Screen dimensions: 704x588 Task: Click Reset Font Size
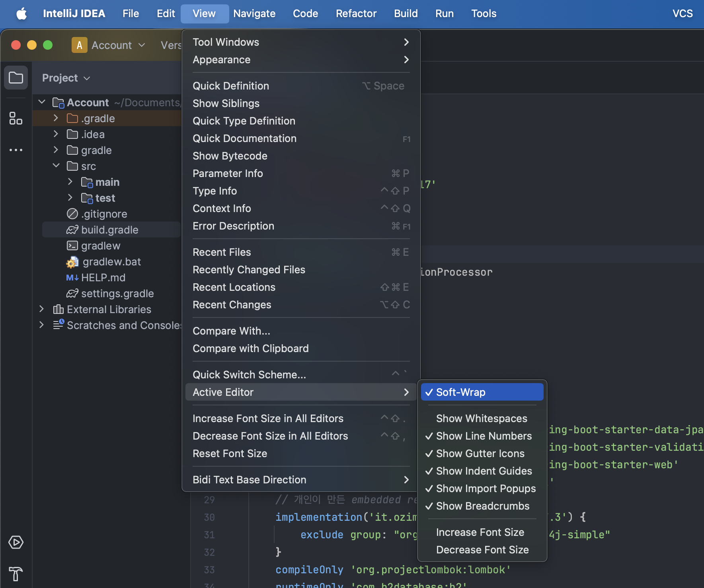click(301, 453)
